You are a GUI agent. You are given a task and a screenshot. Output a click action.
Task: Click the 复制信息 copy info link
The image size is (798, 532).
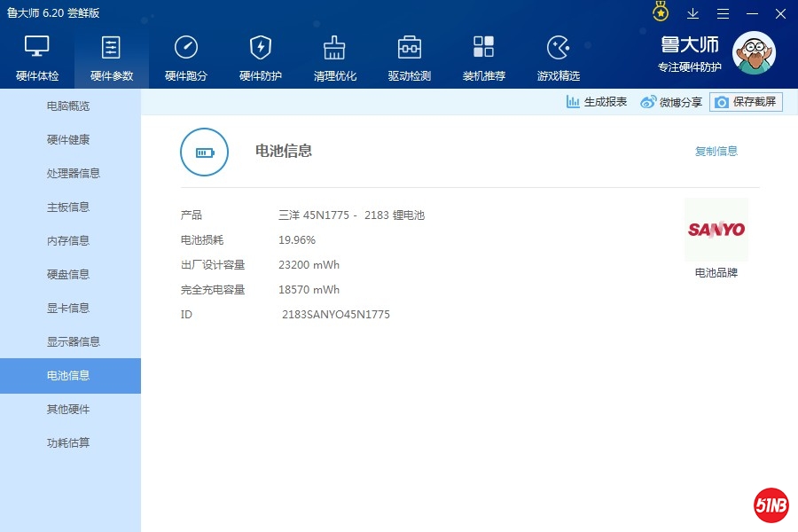point(716,152)
